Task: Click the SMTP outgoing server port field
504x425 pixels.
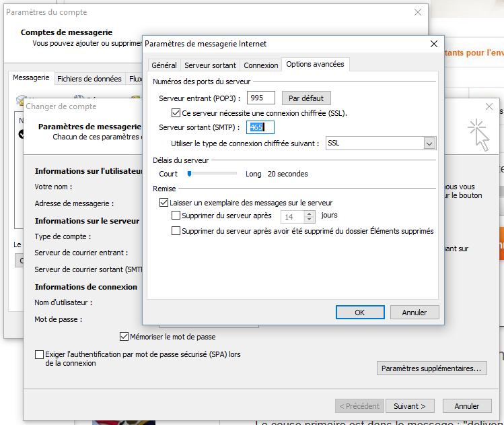Action: (260, 127)
